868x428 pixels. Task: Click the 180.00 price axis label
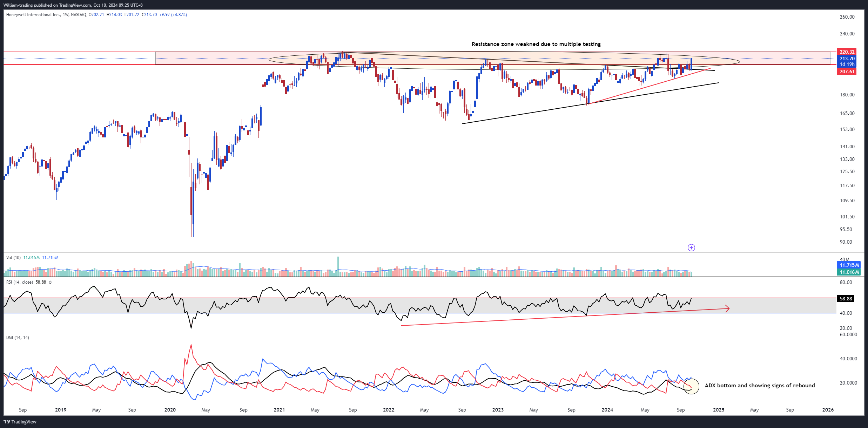(x=847, y=95)
